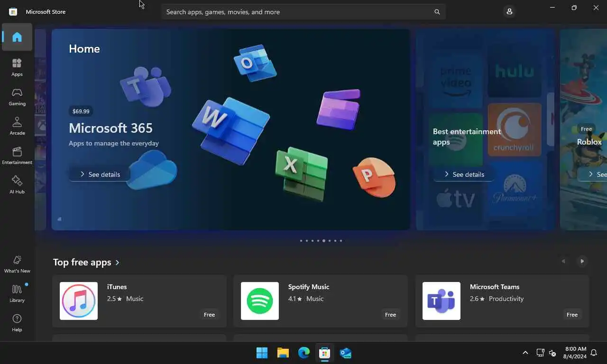Click the Spotify Music app icon

point(260,301)
